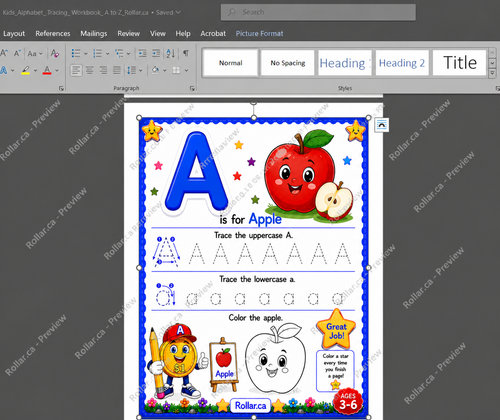Apply borders with Borders icon
Image resolution: width=500 pixels, height=420 pixels.
tap(176, 70)
